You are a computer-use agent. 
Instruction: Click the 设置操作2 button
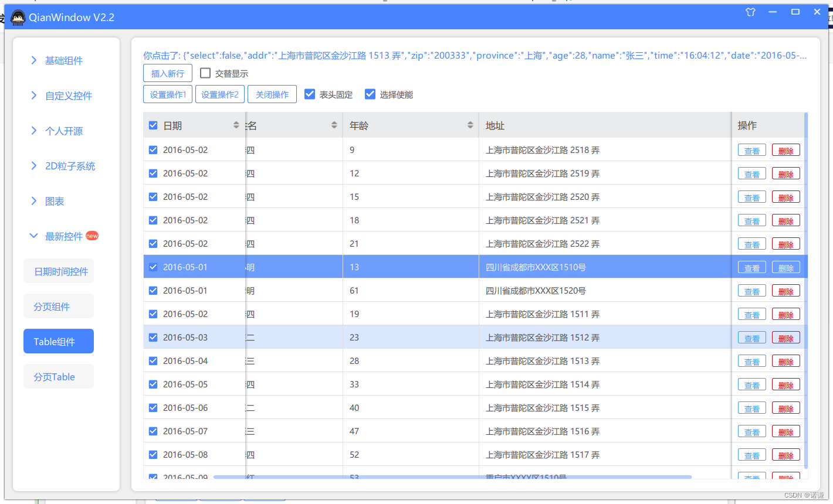tap(220, 94)
